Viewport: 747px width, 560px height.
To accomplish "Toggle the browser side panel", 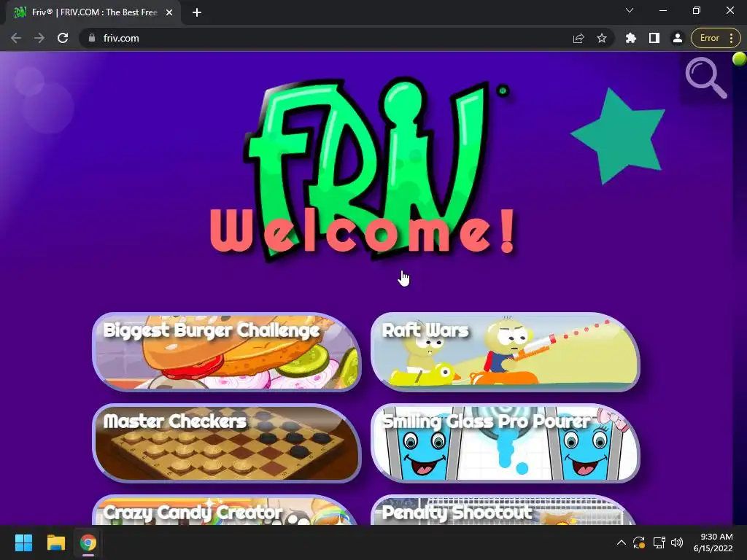I will 654,38.
